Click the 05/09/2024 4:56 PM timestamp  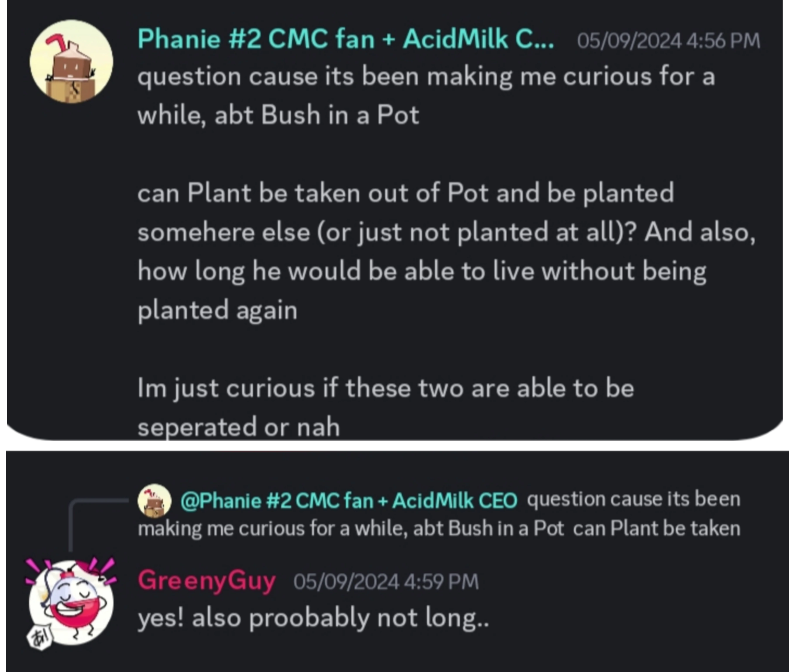click(x=668, y=41)
